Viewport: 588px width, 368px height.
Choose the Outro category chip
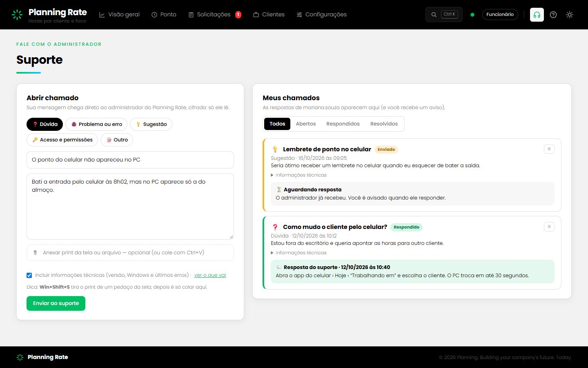(117, 140)
